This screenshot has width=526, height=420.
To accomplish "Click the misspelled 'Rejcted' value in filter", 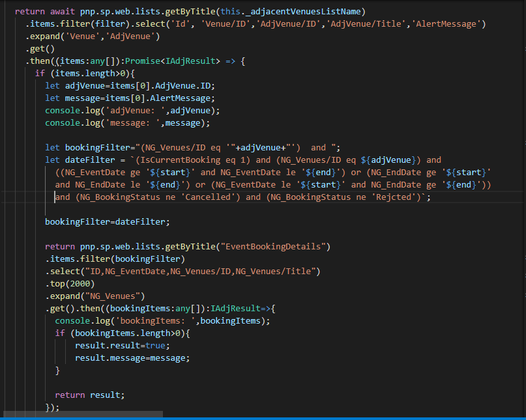I will pyautogui.click(x=394, y=197).
